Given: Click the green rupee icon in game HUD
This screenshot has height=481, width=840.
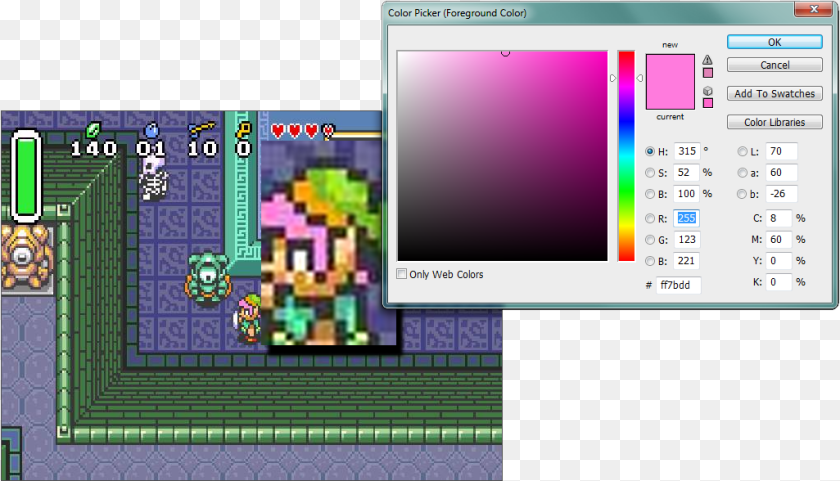Looking at the screenshot, I should tap(93, 130).
